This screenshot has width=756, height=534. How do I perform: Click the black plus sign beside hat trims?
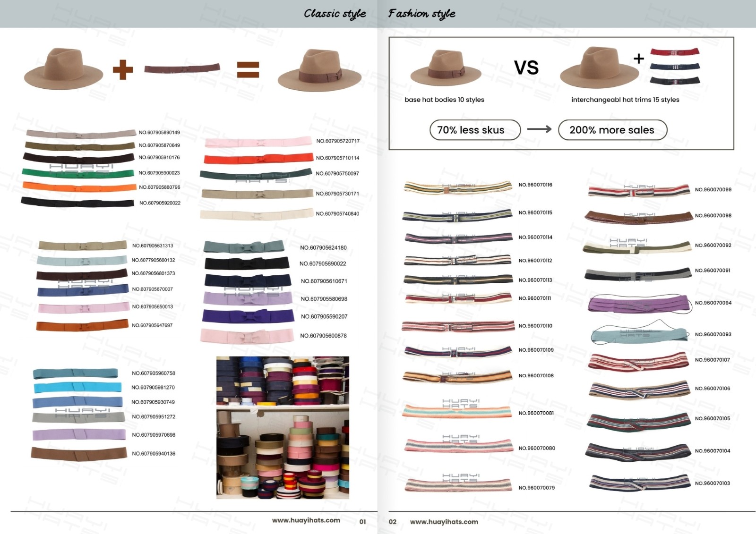point(639,59)
